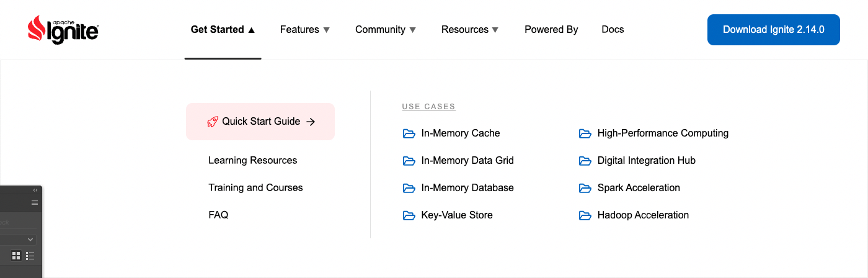
Task: Click the folder icon beside In-Memory Cache
Action: pyautogui.click(x=409, y=133)
